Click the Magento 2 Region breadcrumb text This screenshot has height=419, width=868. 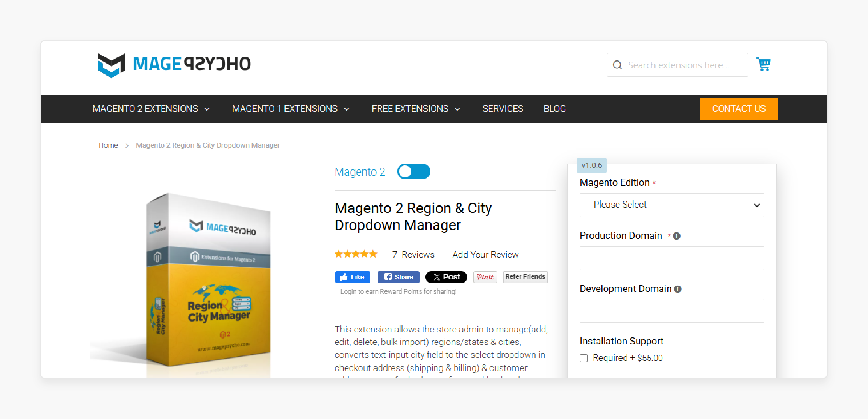coord(208,145)
